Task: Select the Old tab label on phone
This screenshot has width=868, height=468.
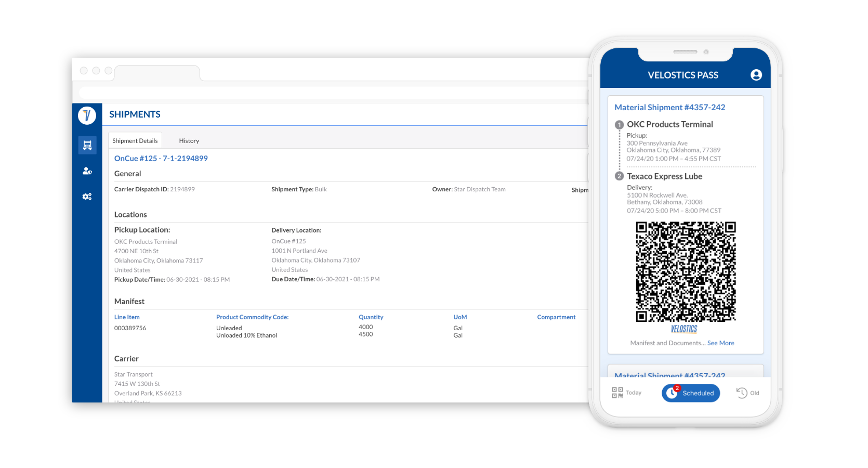Action: [x=755, y=393]
